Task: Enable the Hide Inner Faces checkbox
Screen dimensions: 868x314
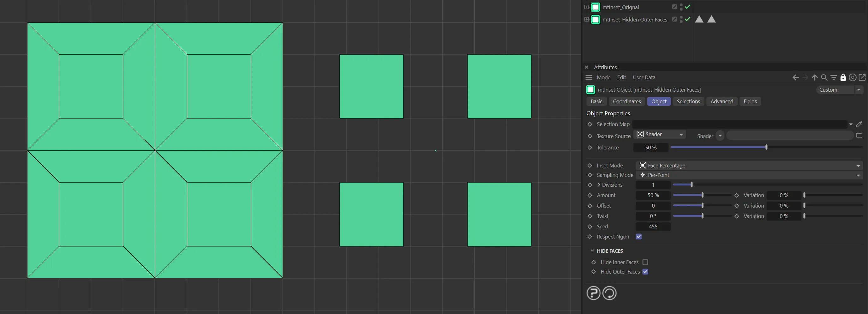Action: [645, 262]
